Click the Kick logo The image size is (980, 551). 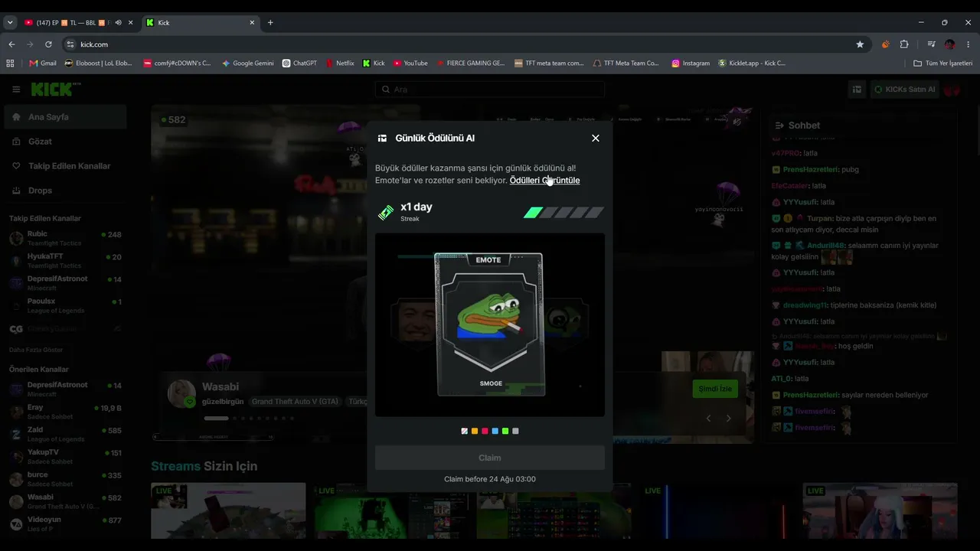pyautogui.click(x=55, y=90)
